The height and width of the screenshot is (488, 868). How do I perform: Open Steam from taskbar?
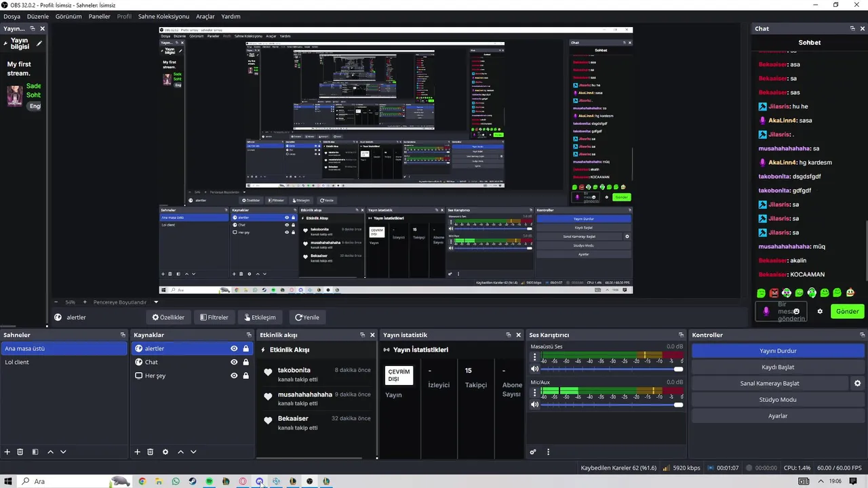(x=193, y=481)
